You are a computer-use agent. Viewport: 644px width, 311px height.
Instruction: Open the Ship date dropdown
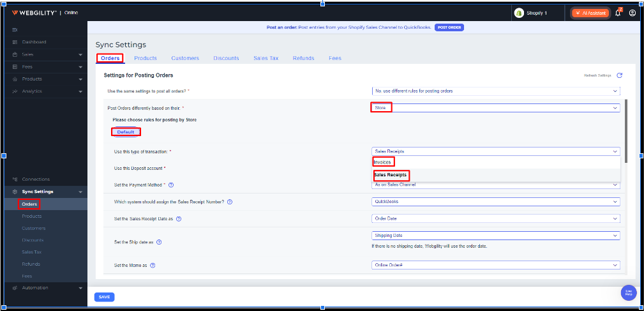click(496, 236)
